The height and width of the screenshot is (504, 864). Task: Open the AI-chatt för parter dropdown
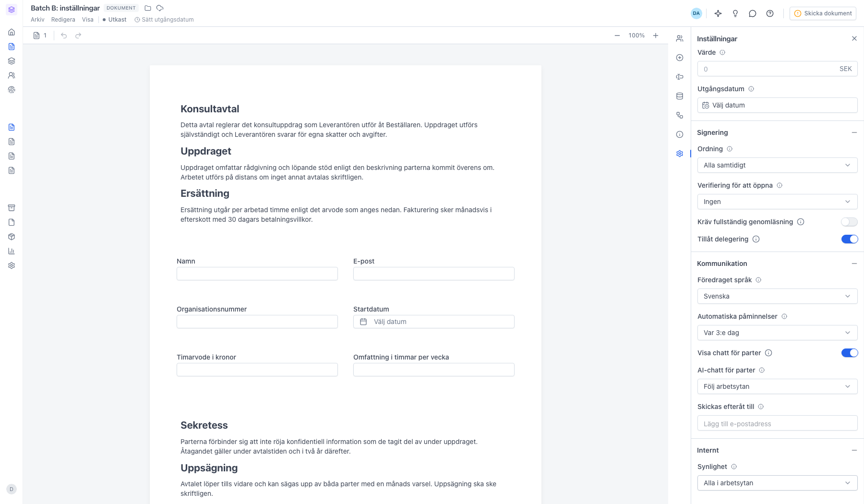tap(777, 386)
